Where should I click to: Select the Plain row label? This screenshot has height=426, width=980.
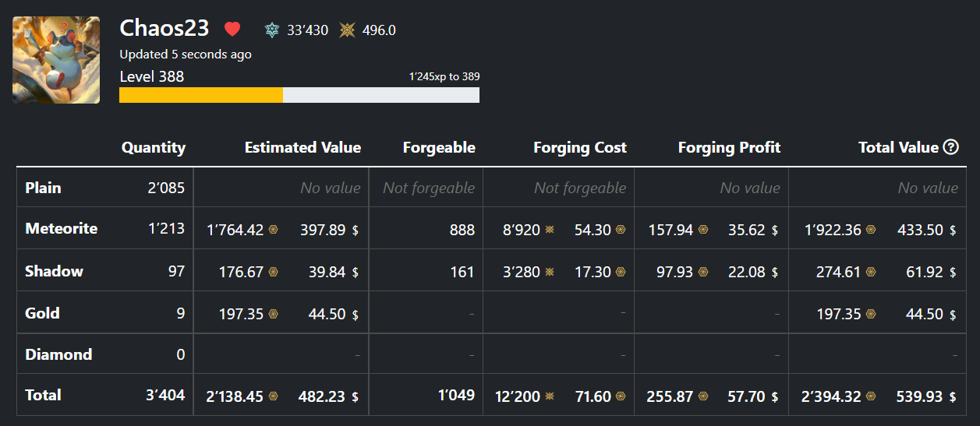[43, 188]
